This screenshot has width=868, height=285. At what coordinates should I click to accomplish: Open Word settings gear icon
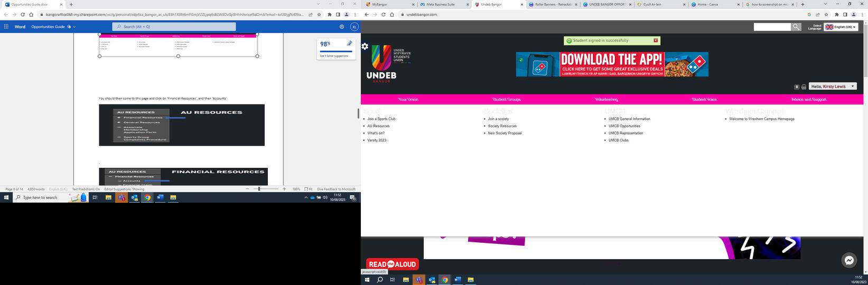[342, 26]
